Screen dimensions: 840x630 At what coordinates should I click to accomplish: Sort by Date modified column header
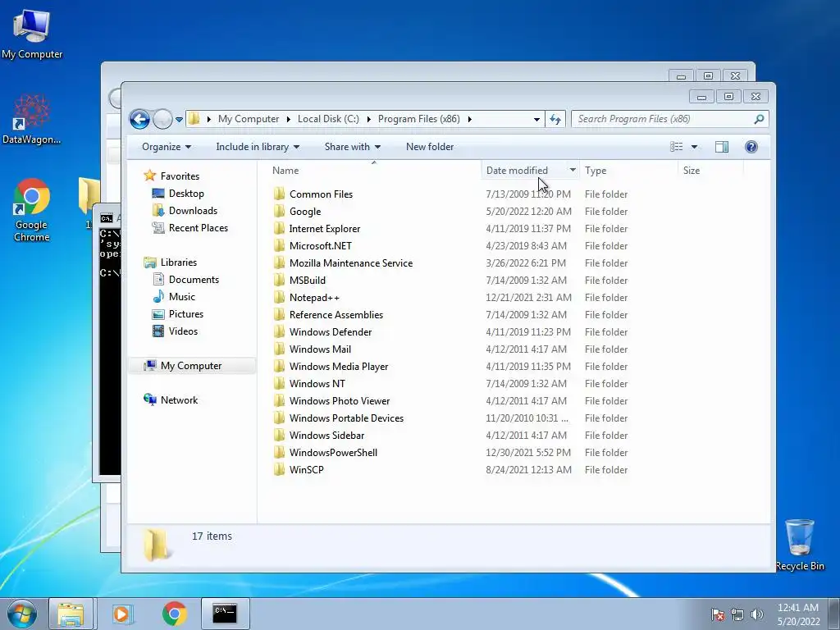(517, 171)
